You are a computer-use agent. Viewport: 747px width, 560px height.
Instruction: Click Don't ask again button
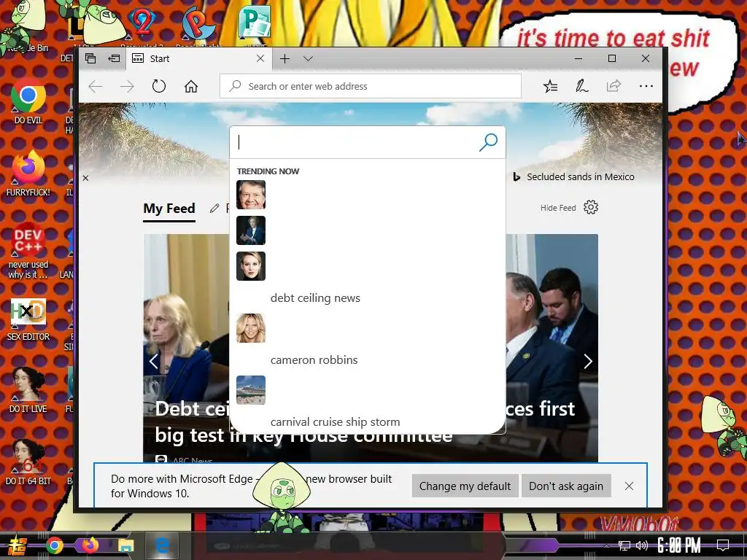pos(566,486)
